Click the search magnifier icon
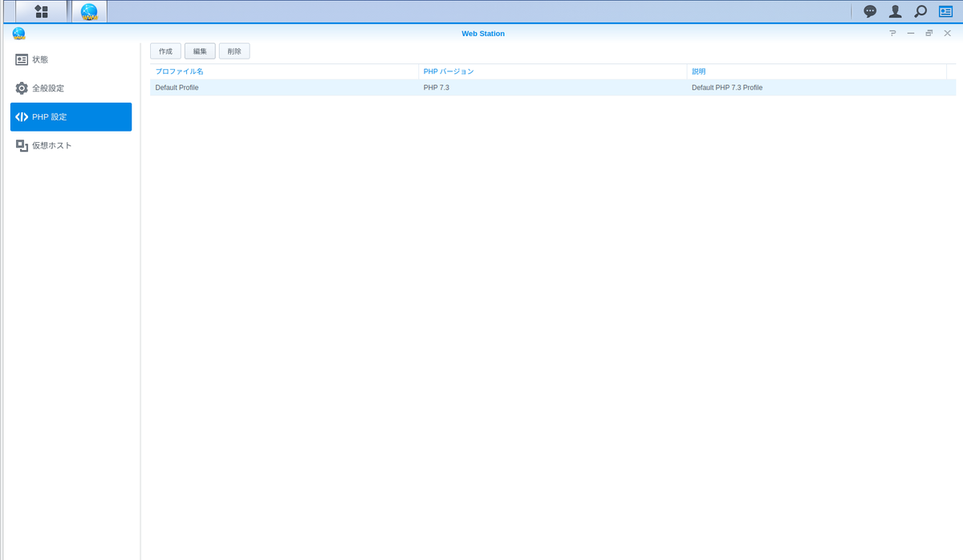The image size is (963, 560). tap(920, 11)
